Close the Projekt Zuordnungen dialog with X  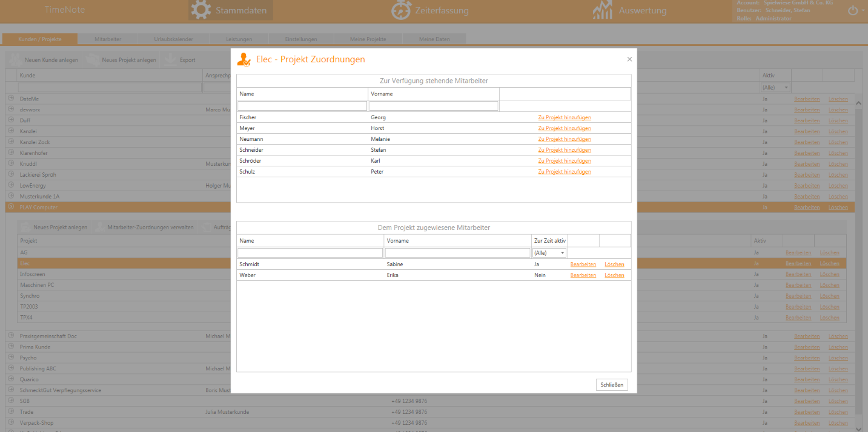tap(629, 59)
